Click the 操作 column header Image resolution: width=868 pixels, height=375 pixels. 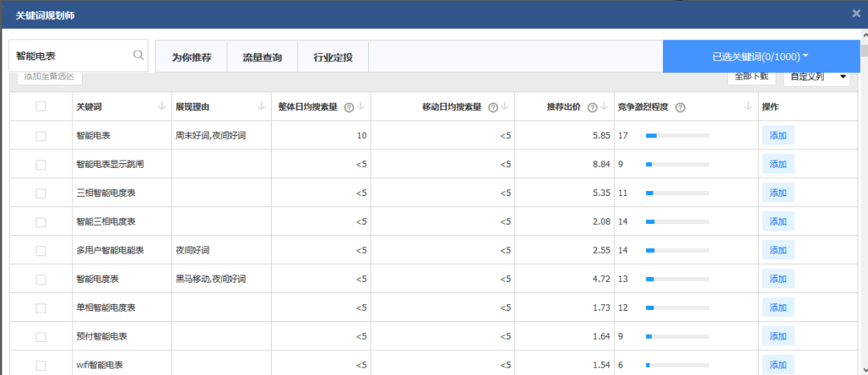[770, 108]
